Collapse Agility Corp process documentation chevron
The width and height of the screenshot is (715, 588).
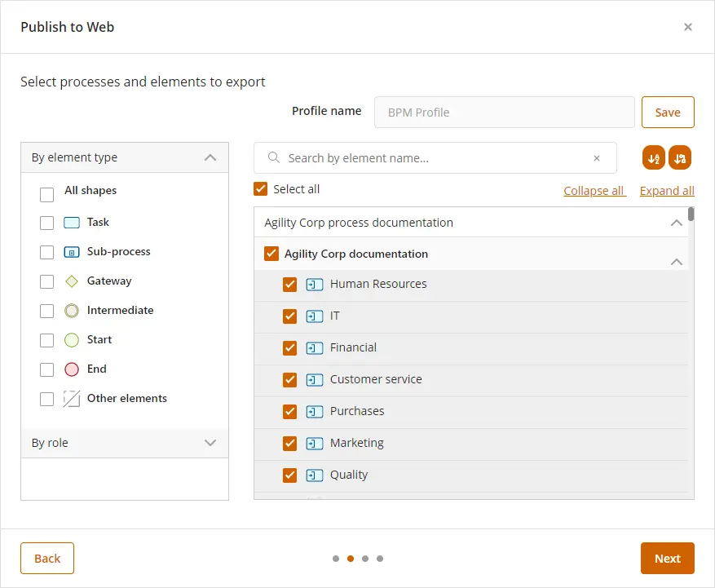677,223
